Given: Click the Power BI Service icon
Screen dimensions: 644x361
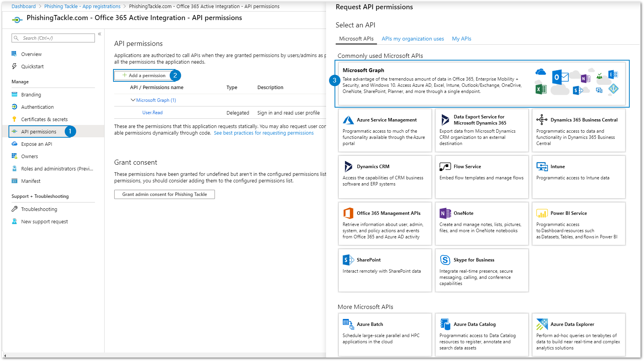Looking at the screenshot, I should point(542,213).
